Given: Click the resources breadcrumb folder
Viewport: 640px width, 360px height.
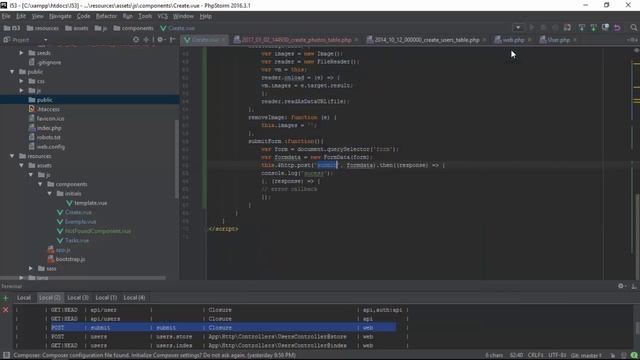Looking at the screenshot, I should (43, 28).
